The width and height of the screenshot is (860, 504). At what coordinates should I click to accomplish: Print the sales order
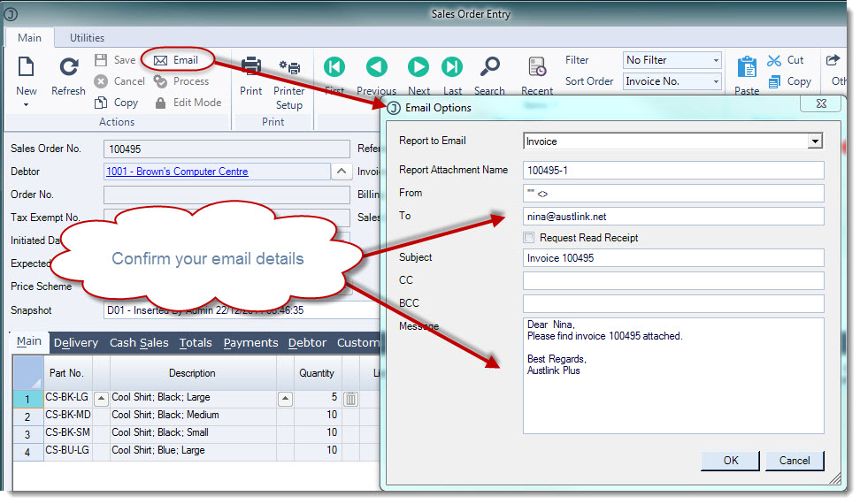250,76
